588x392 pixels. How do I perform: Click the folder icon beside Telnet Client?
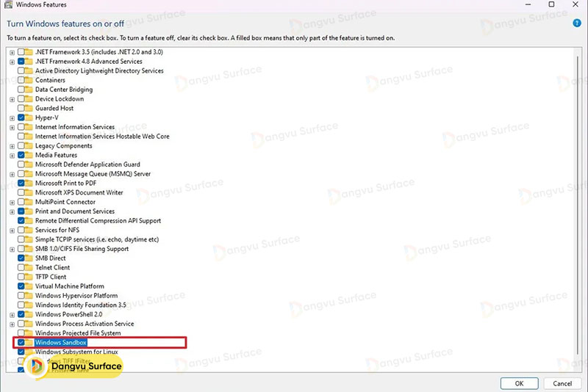pos(29,267)
